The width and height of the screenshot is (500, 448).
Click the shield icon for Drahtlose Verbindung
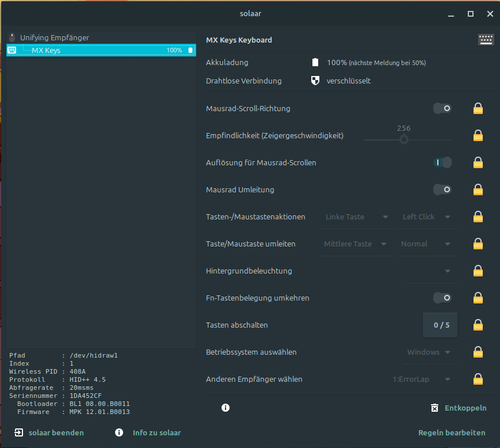315,81
